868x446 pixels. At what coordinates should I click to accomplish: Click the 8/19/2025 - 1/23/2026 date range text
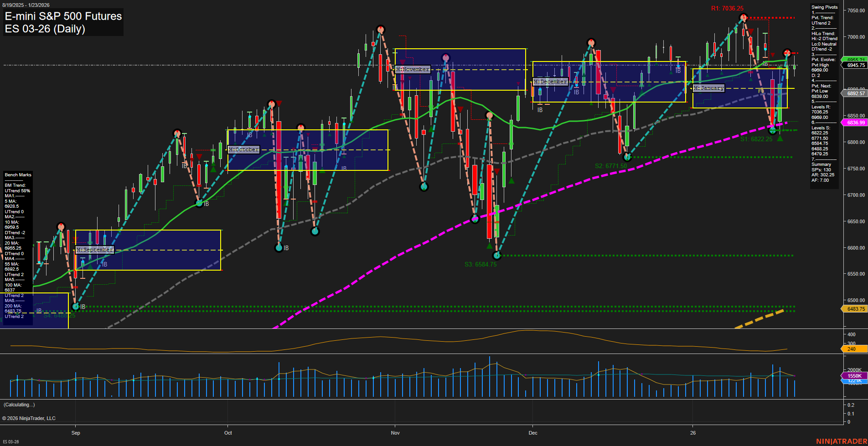pyautogui.click(x=26, y=4)
